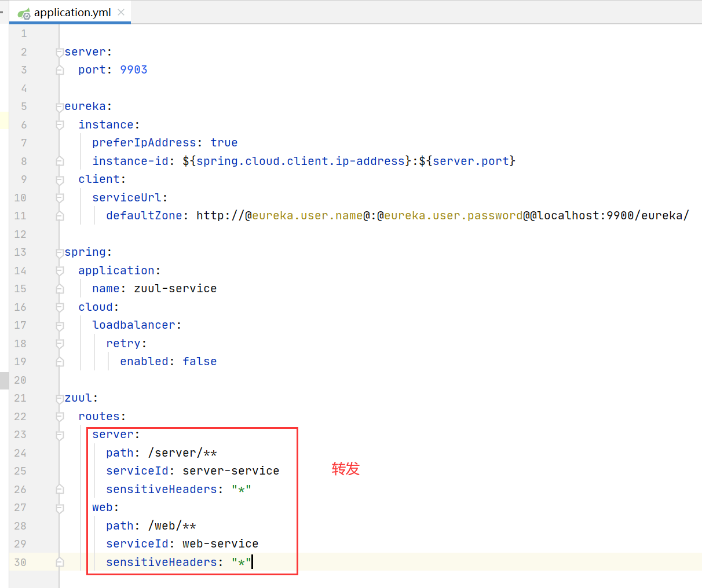
Task: Click fold end marker on enabled false line
Action: click(x=60, y=362)
